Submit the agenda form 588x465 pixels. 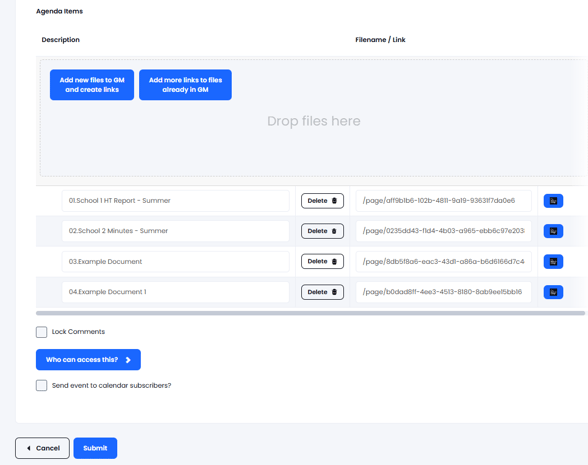point(95,448)
